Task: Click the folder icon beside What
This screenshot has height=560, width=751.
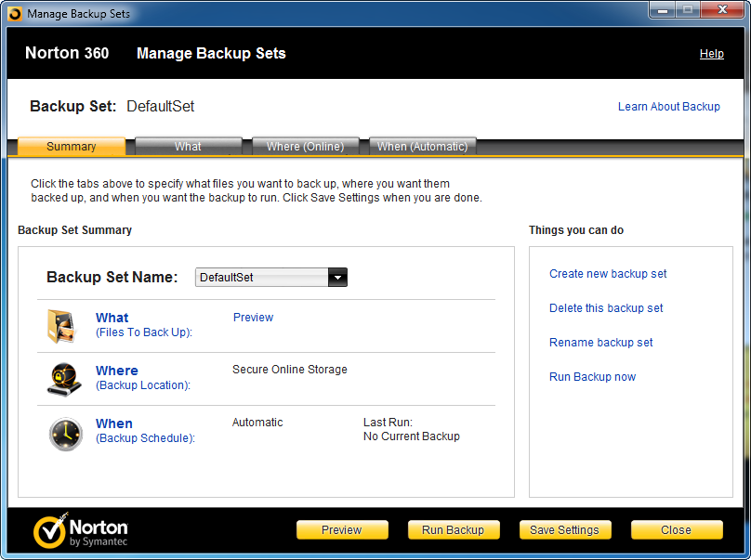Action: (x=60, y=326)
